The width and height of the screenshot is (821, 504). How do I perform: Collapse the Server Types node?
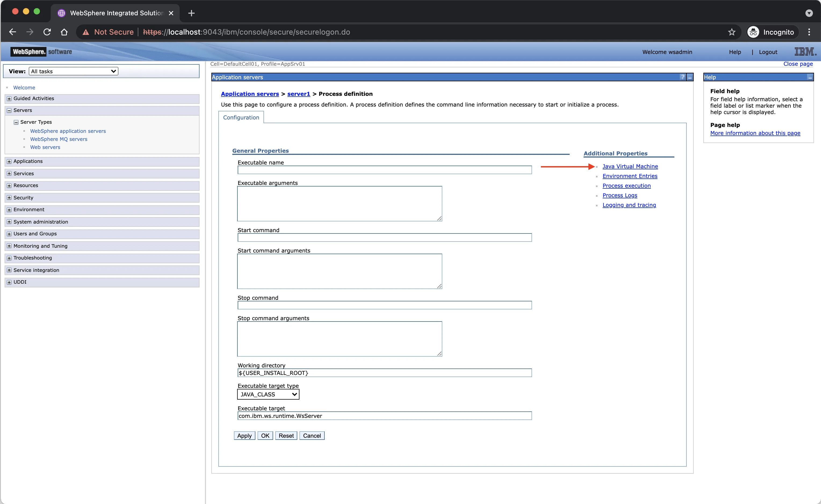click(16, 122)
